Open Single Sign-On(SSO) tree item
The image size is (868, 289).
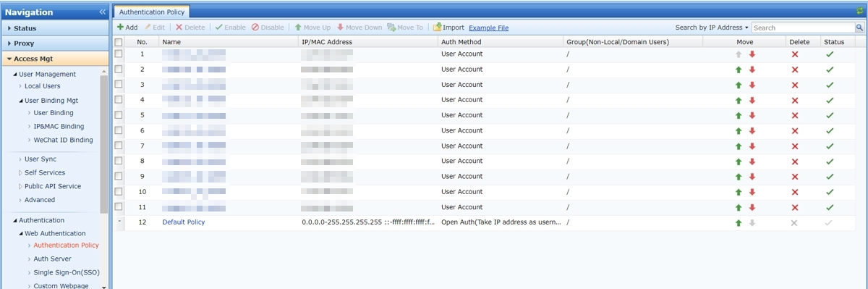point(66,272)
